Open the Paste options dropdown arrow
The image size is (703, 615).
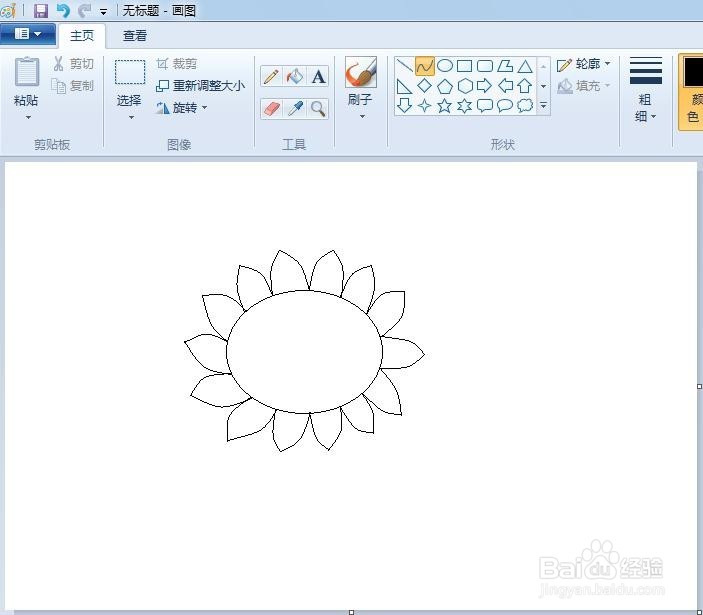[28, 117]
